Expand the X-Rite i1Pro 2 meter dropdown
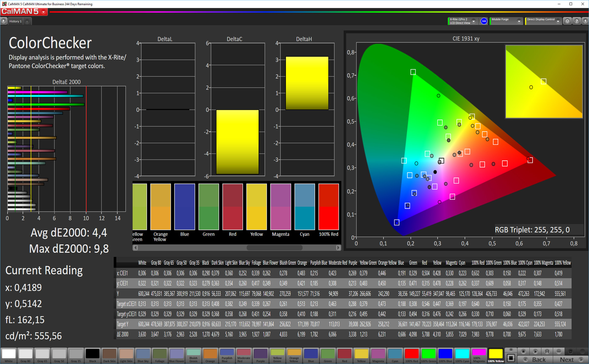Screen dimensions: 589x364 tap(474, 21)
